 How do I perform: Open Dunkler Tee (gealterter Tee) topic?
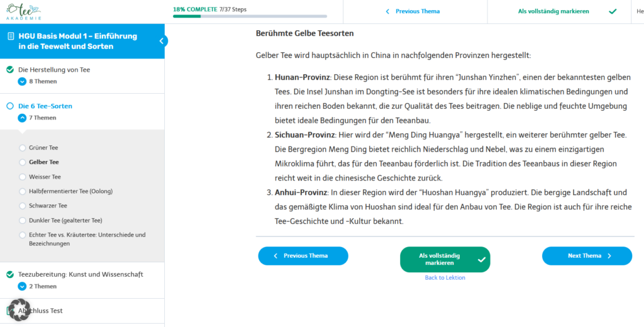(x=65, y=220)
